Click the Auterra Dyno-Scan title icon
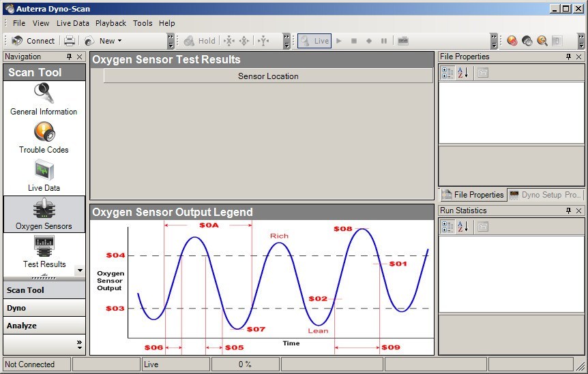Screen dimensions: 588x374 [10, 9]
